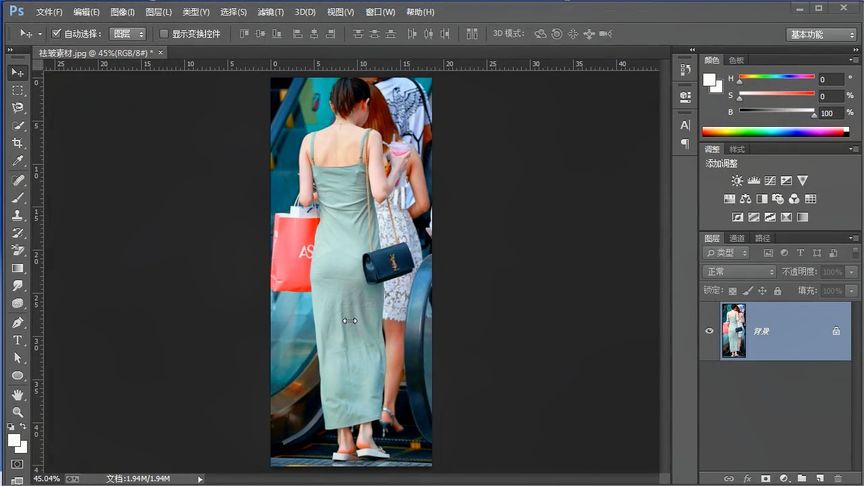Enable the 显示变换控件 checkbox

(164, 34)
